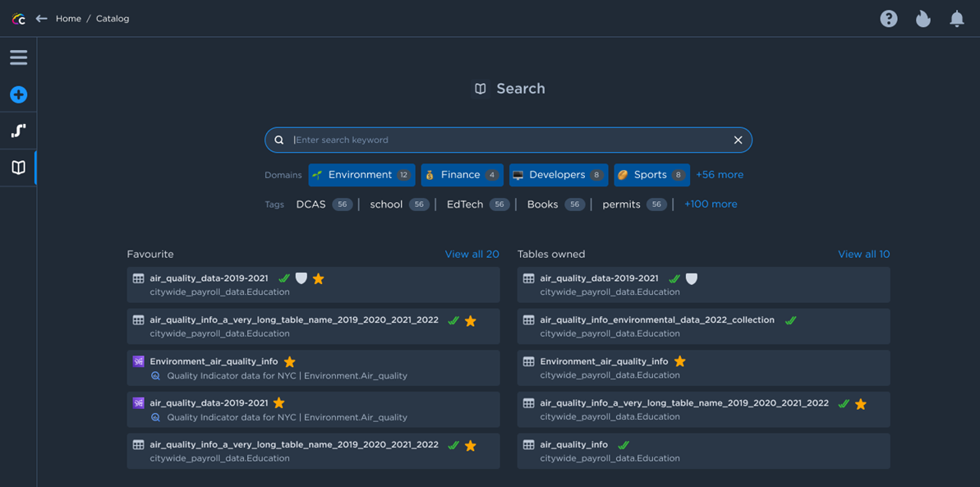Unfavourite star on Environment_air_quality_info in Favourite
980x487 pixels.
point(289,362)
